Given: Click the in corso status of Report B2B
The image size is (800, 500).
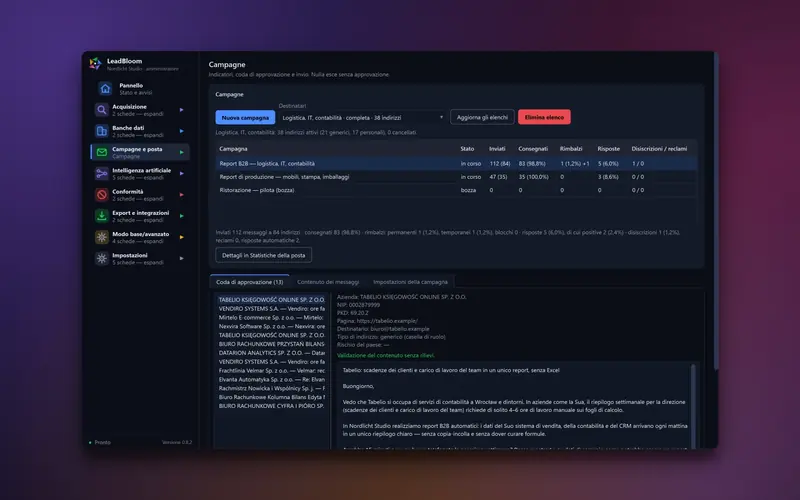Looking at the screenshot, I should [470, 164].
